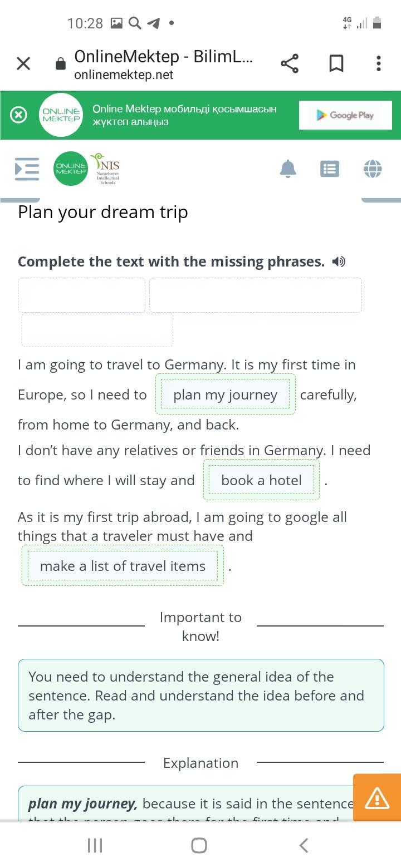Image resolution: width=401 pixels, height=868 pixels.
Task: Play audio for the task instruction
Action: coord(339,262)
